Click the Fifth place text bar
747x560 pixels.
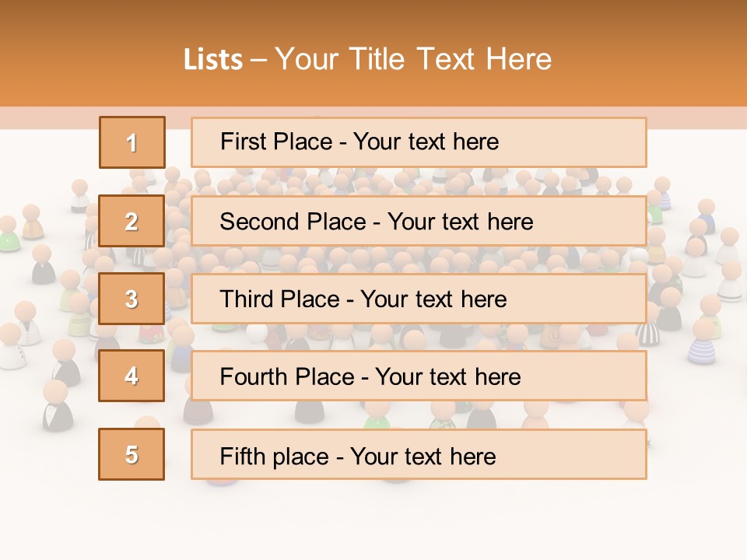click(419, 454)
